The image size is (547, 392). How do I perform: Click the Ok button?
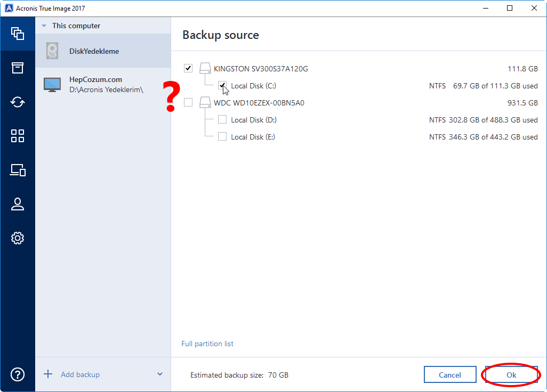(x=511, y=374)
